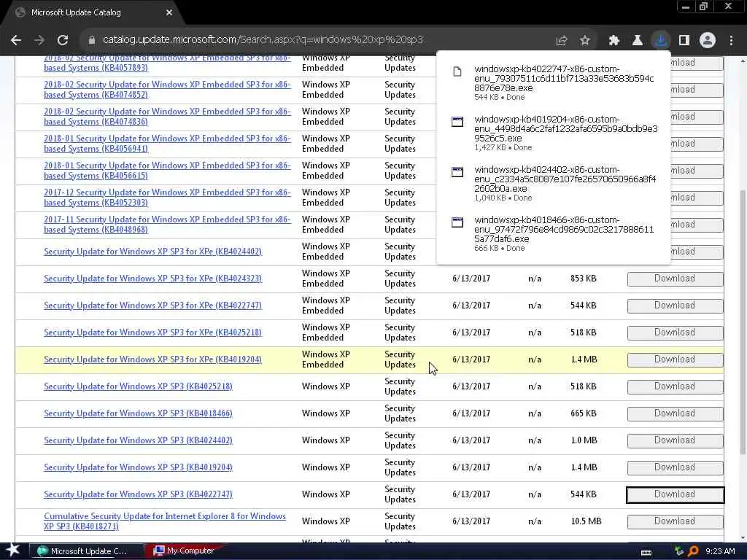
Task: Open XPe KB4022747 security update link
Action: click(153, 306)
